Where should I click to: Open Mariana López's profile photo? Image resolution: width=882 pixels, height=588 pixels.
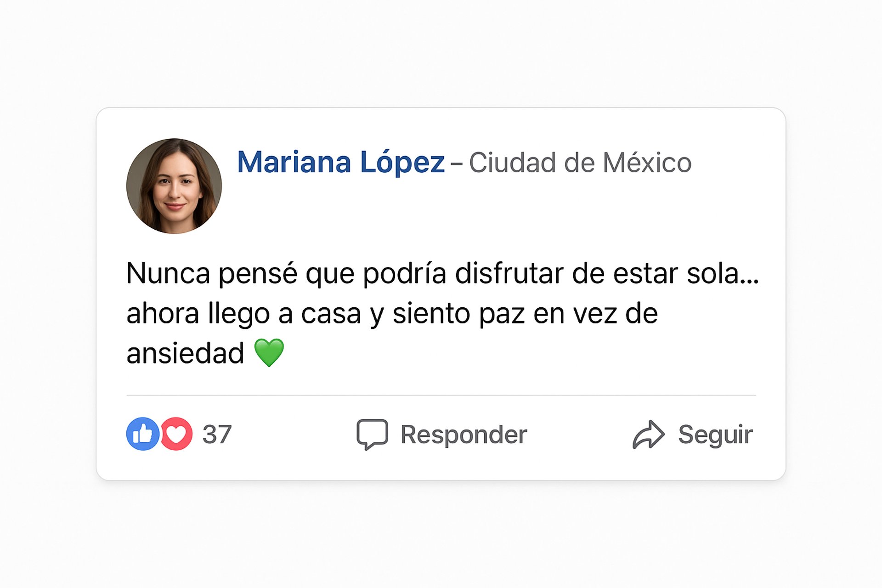point(174,186)
